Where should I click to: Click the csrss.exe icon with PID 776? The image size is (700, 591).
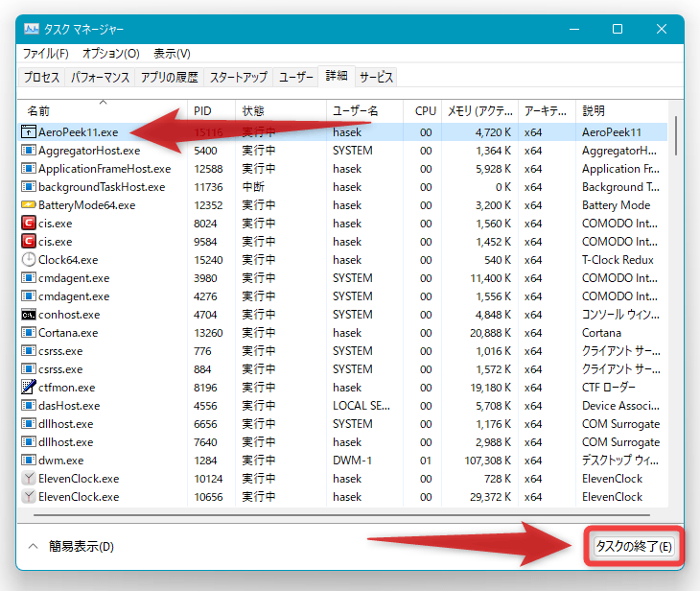point(29,351)
